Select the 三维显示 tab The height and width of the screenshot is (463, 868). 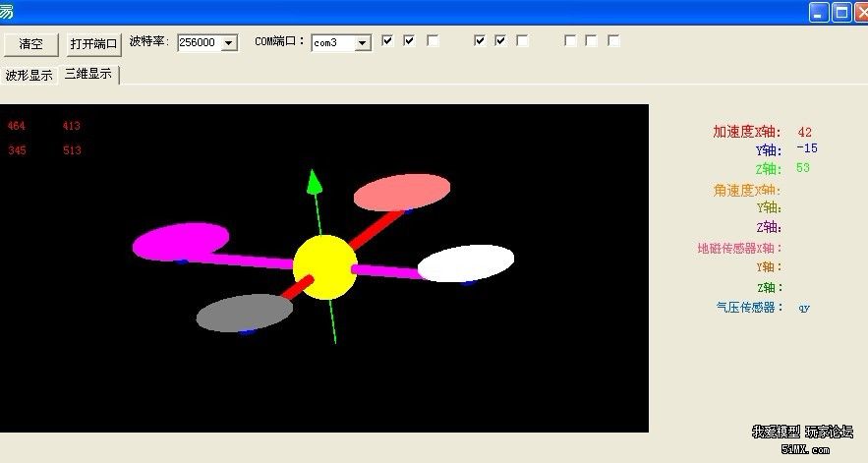[88, 75]
